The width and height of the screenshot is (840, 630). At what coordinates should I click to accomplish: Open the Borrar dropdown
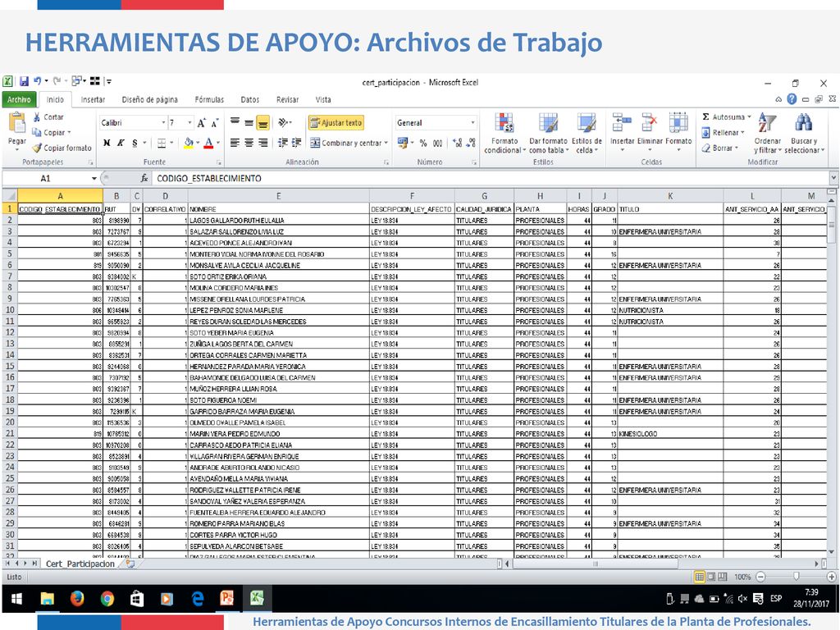click(x=720, y=148)
